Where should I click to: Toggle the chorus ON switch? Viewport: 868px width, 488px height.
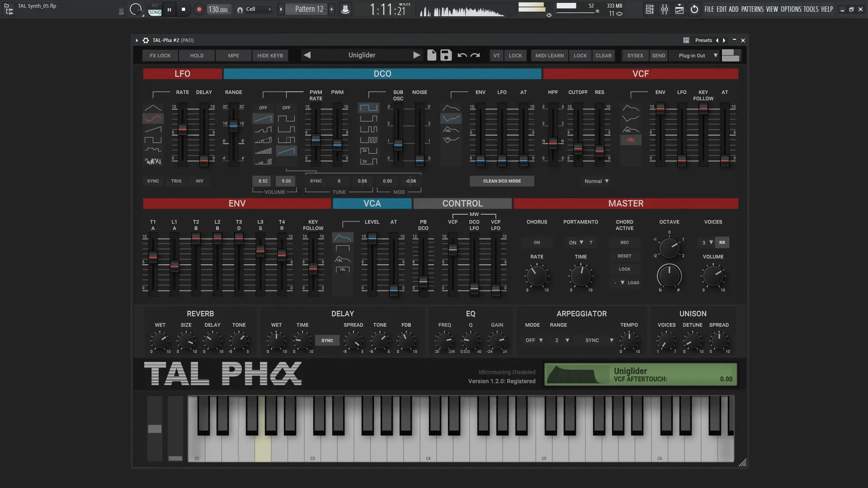pos(537,243)
